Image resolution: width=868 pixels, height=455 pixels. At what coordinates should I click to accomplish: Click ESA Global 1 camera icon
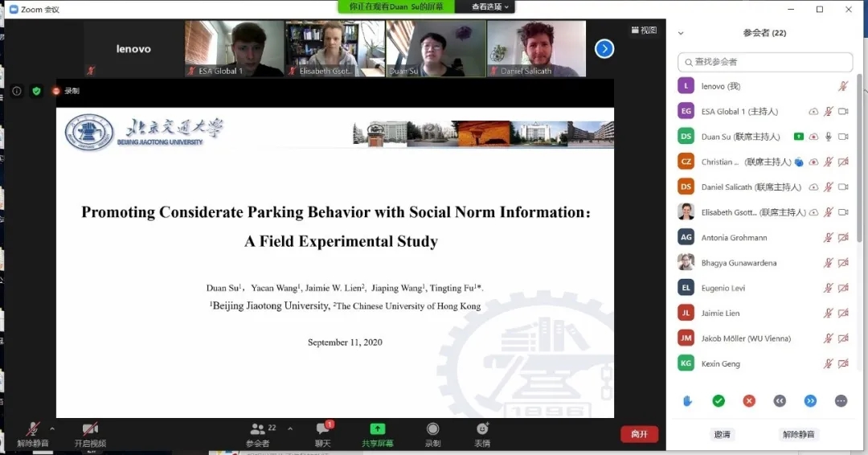[x=843, y=111]
